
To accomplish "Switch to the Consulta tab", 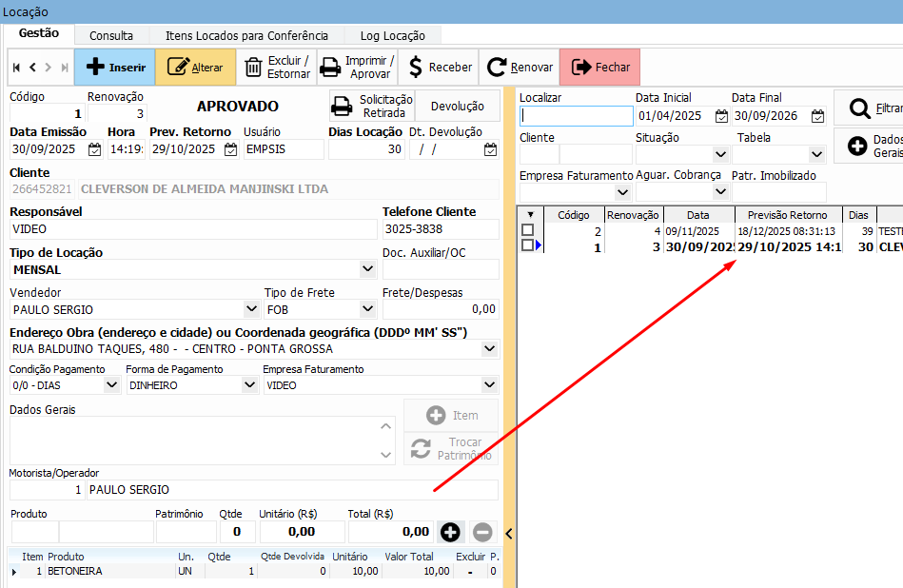I will pos(111,35).
